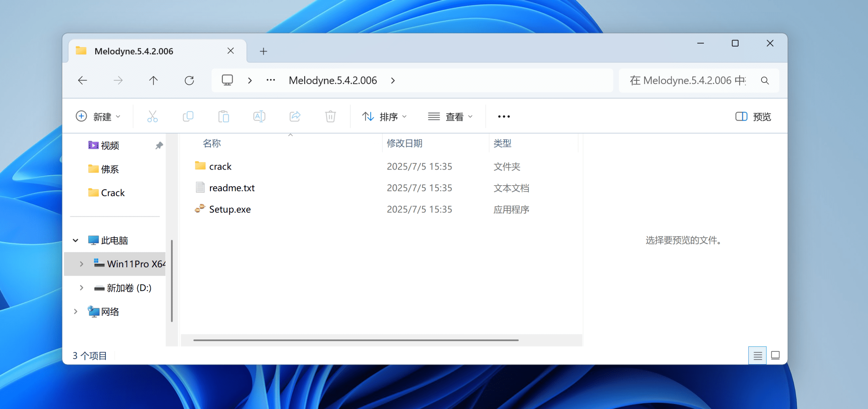Expand the Win11Pro X64 drive node
This screenshot has width=868, height=409.
(x=81, y=264)
